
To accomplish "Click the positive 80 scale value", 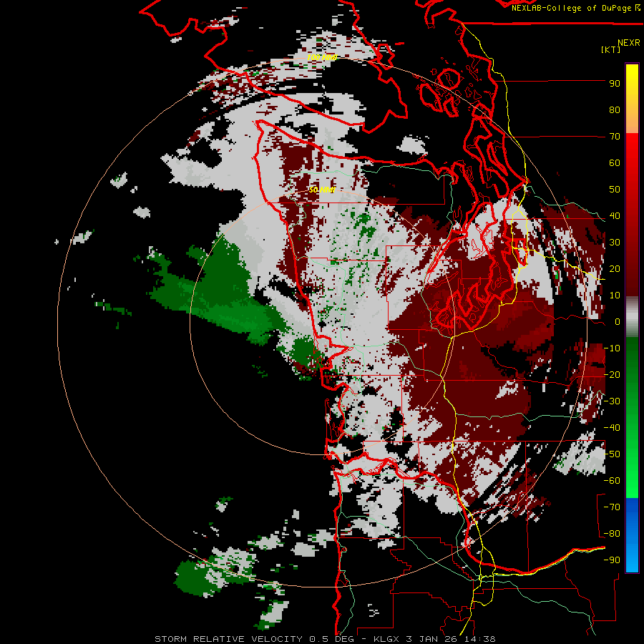I will tap(615, 109).
